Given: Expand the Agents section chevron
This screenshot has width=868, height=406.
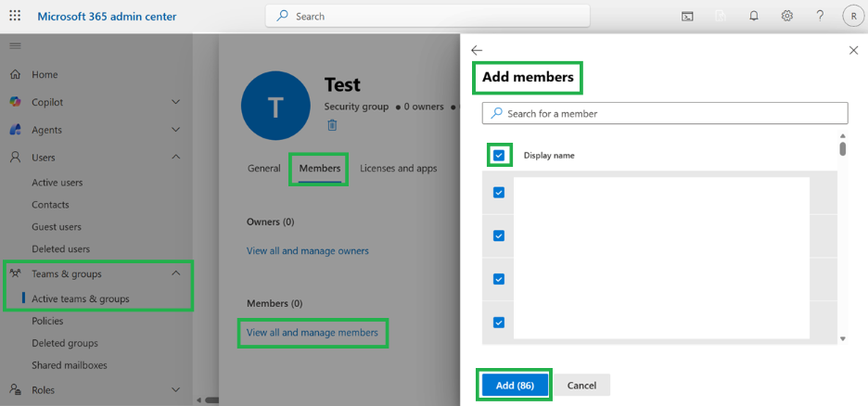Looking at the screenshot, I should pyautogui.click(x=175, y=130).
